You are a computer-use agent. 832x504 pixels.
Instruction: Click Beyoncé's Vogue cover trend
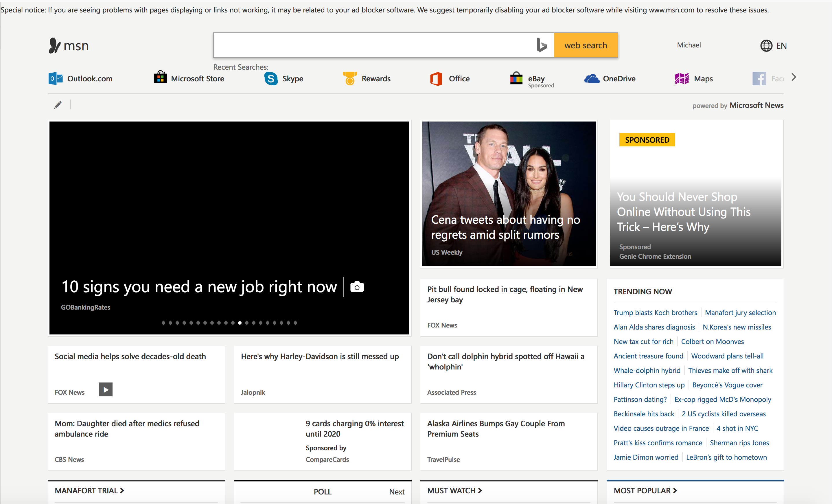tap(727, 385)
